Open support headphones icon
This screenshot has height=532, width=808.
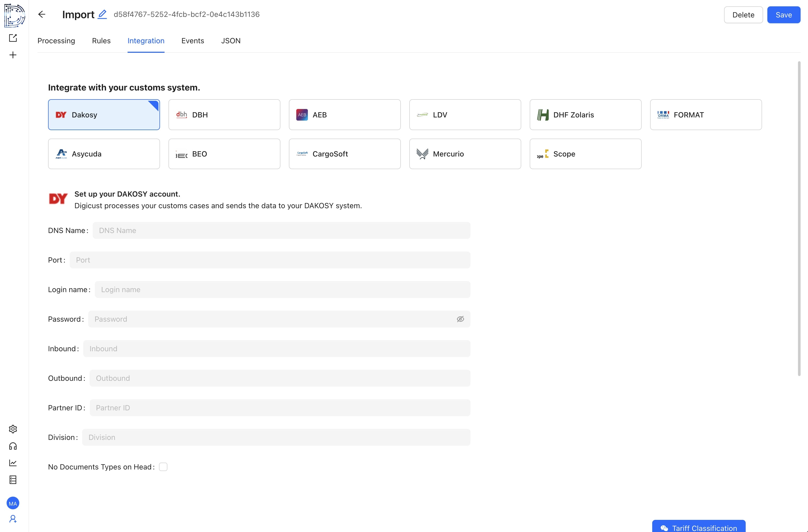pos(13,446)
